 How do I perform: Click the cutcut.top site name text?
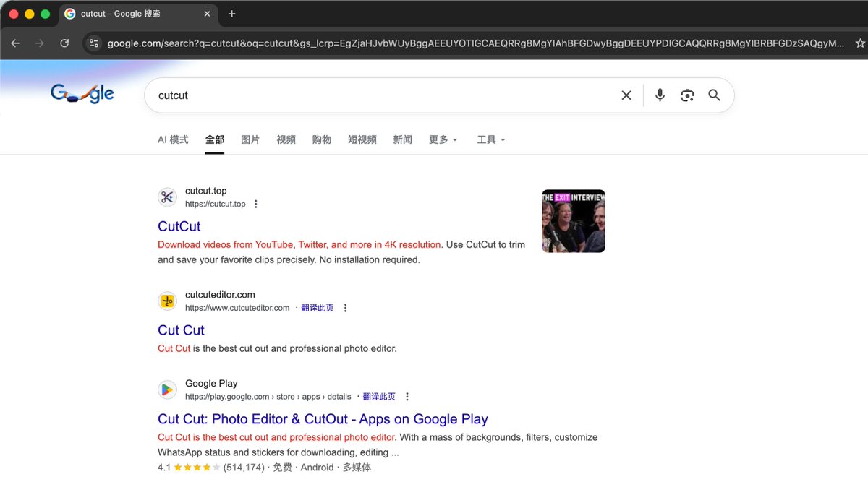coord(206,191)
